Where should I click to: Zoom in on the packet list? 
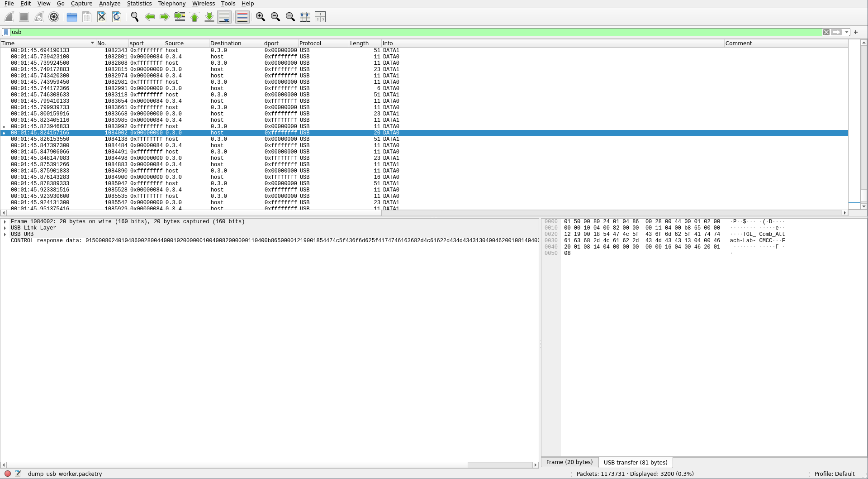tap(260, 17)
